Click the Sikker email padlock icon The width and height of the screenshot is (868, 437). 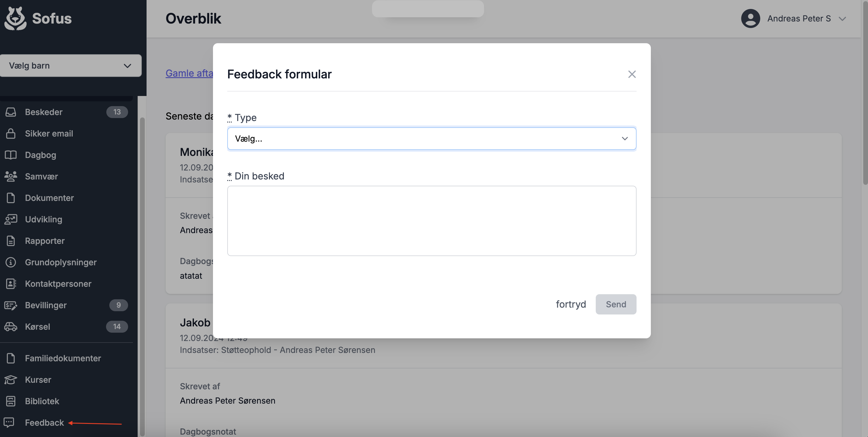click(11, 134)
